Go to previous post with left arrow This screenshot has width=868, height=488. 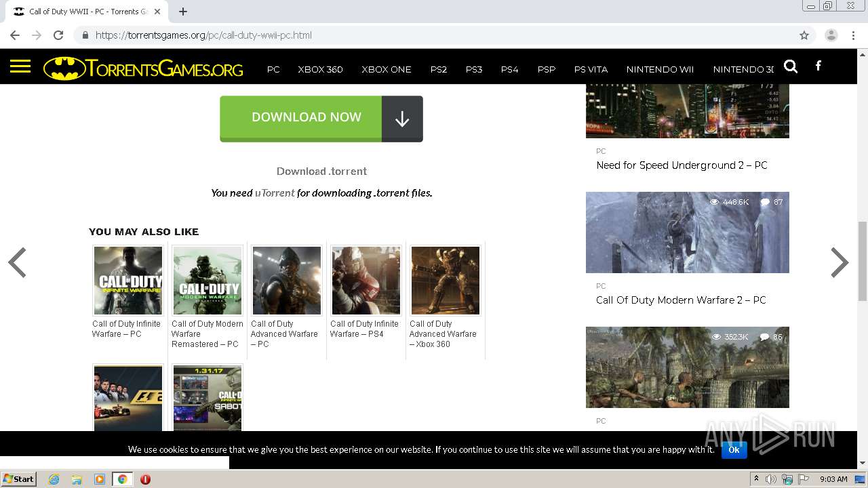pyautogui.click(x=17, y=262)
